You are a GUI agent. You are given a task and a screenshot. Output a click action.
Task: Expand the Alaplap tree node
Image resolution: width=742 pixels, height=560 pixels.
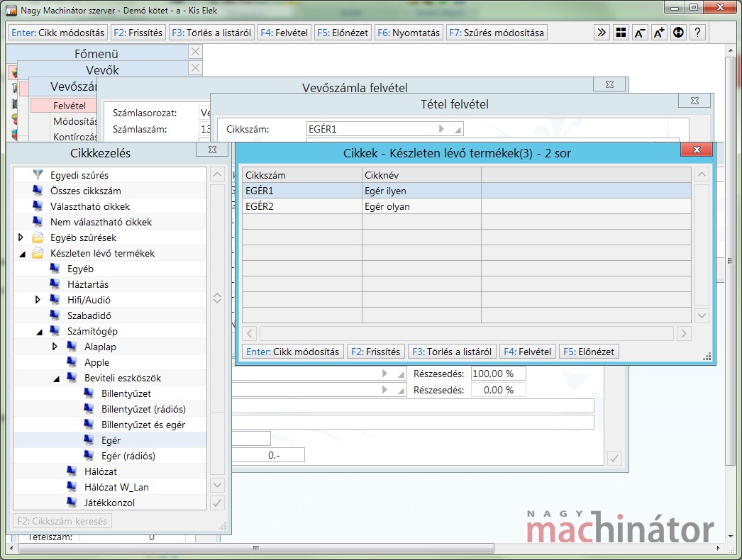[x=55, y=347]
